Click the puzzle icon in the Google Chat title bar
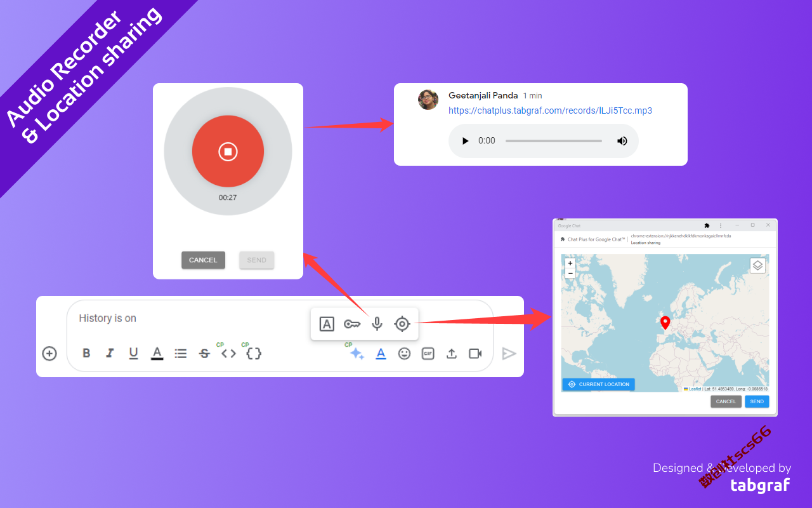 click(x=707, y=225)
